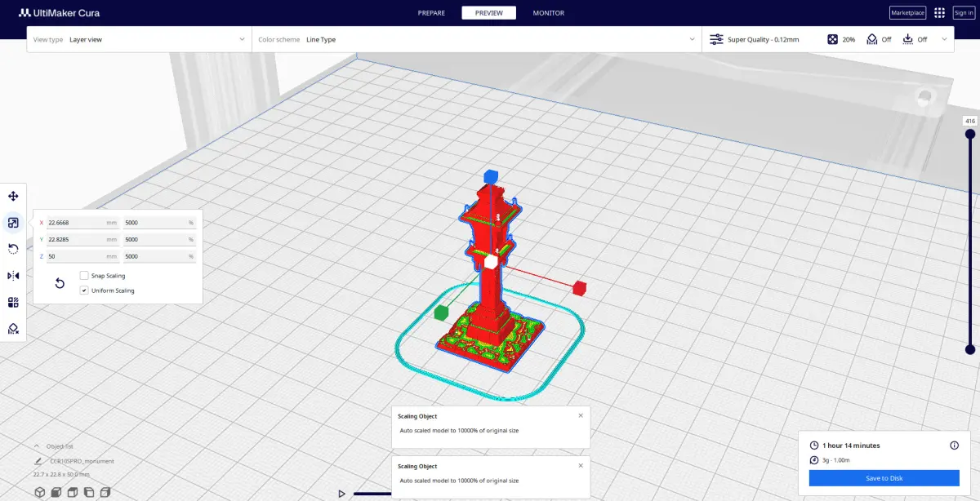Click Save to Disk
Image resolution: width=980 pixels, height=501 pixels.
(884, 478)
